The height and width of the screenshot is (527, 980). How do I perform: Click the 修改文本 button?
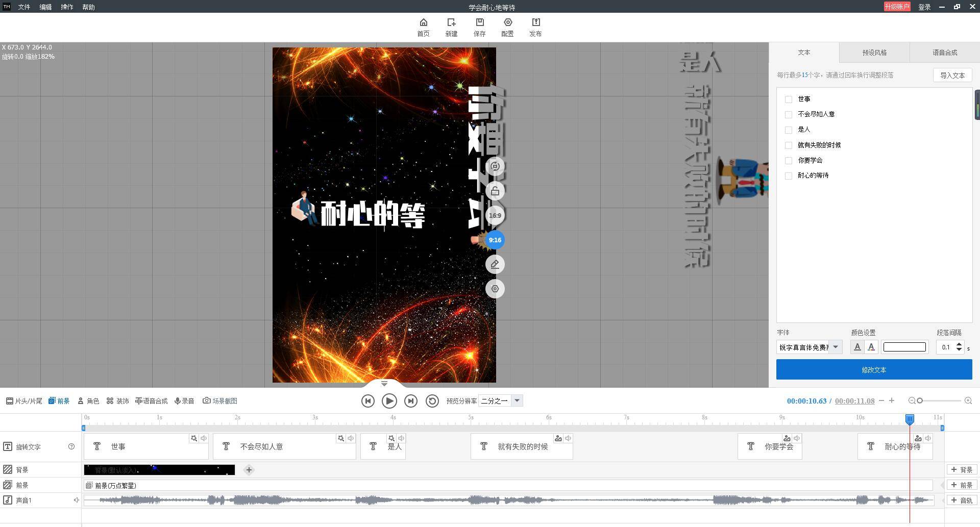[x=874, y=369]
